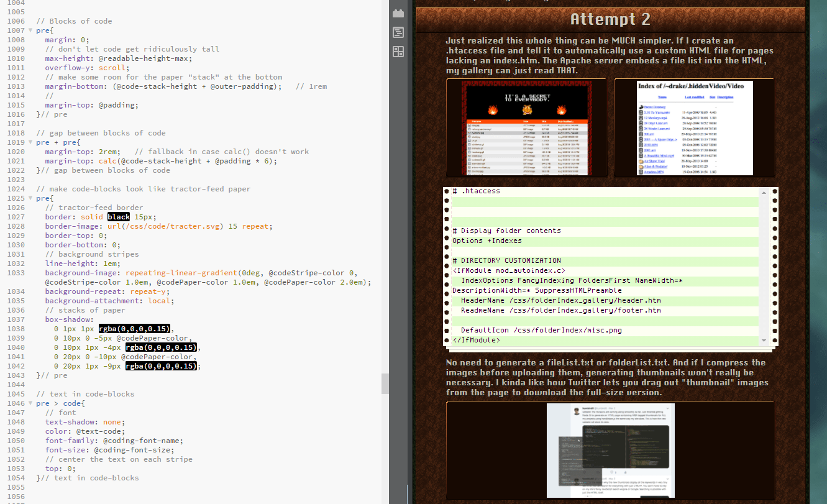
Task: Open the Extension Manager brick icon
Action: pos(398,13)
